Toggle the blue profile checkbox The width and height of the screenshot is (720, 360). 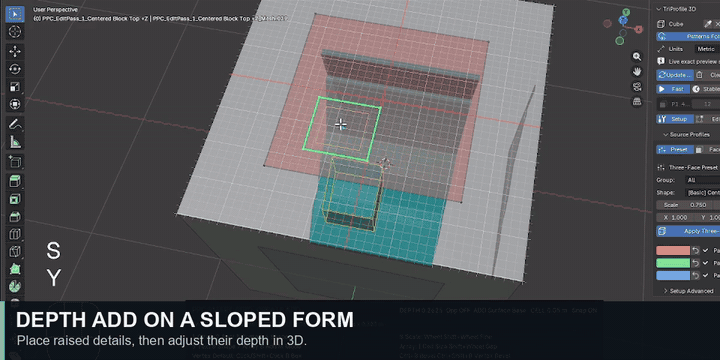click(x=705, y=276)
